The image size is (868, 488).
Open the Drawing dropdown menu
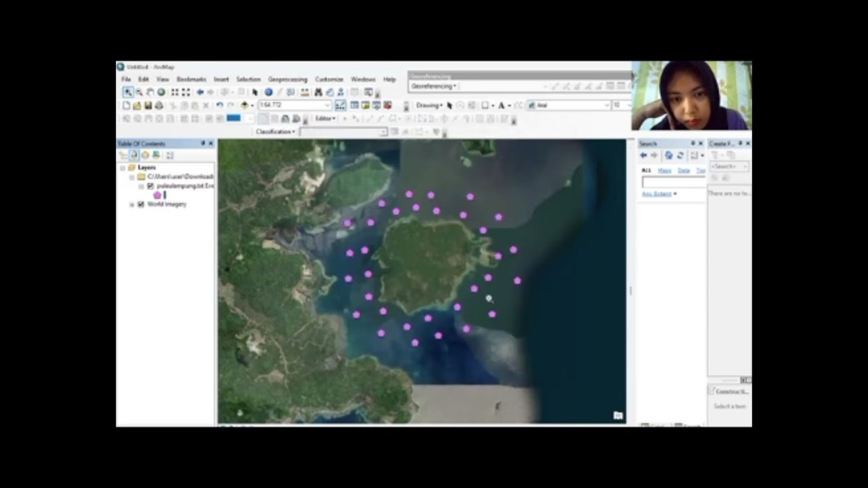click(x=429, y=106)
